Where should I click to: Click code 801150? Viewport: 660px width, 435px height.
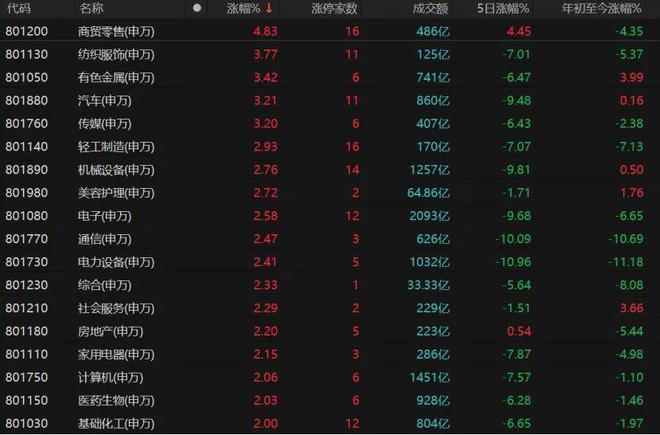[27, 400]
